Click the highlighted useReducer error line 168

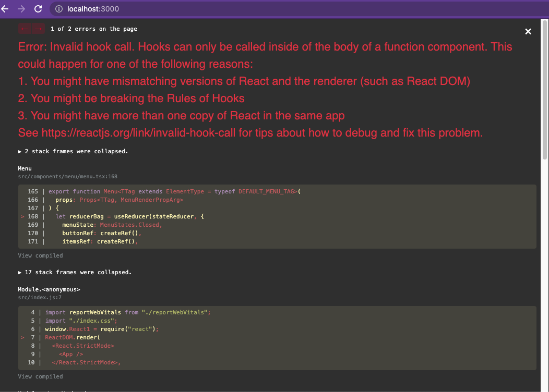pyautogui.click(x=157, y=216)
